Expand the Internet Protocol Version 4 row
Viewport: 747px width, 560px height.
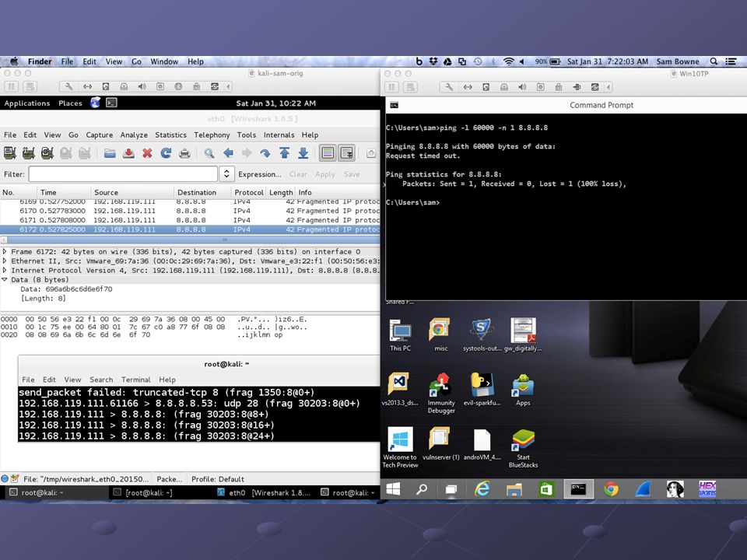[5, 271]
